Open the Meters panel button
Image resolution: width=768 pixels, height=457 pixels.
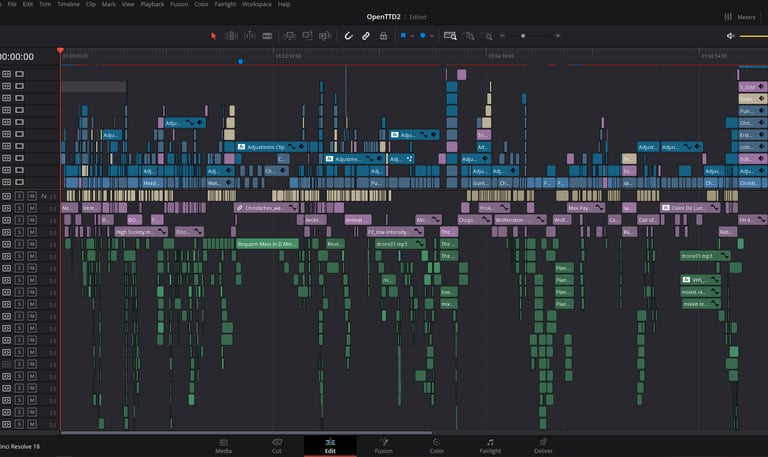click(x=740, y=17)
